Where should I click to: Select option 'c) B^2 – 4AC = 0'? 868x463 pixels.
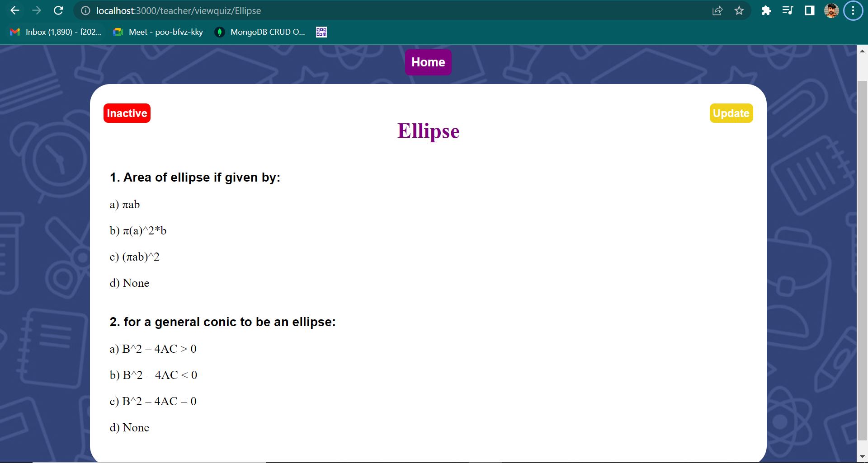153,402
